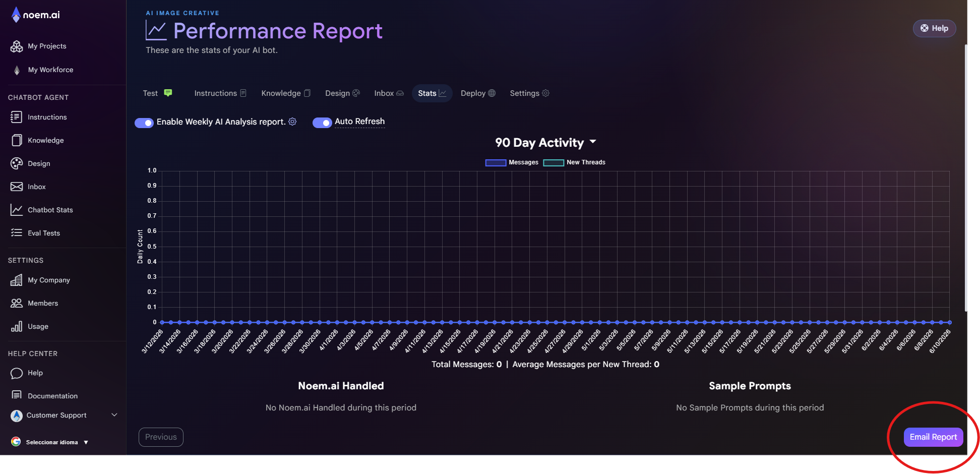Open the Knowledge sidebar item
Viewport: 980px width, 474px height.
[x=37, y=140]
